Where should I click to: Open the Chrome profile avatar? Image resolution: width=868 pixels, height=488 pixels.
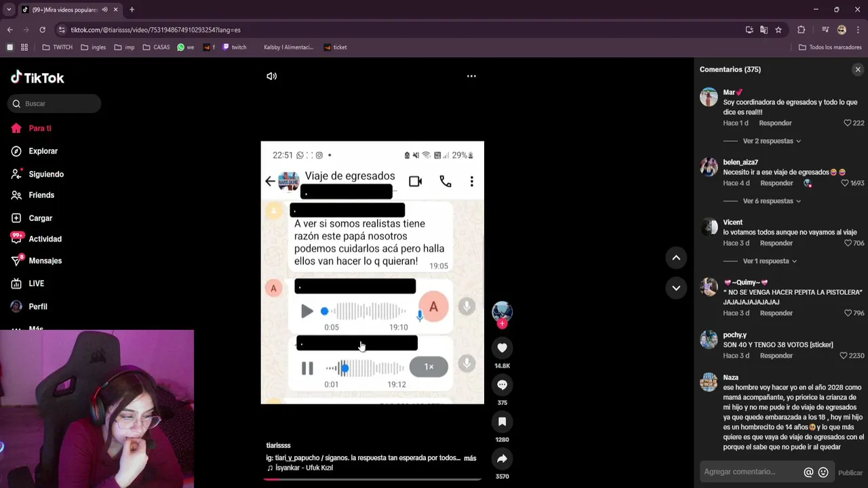tap(842, 30)
